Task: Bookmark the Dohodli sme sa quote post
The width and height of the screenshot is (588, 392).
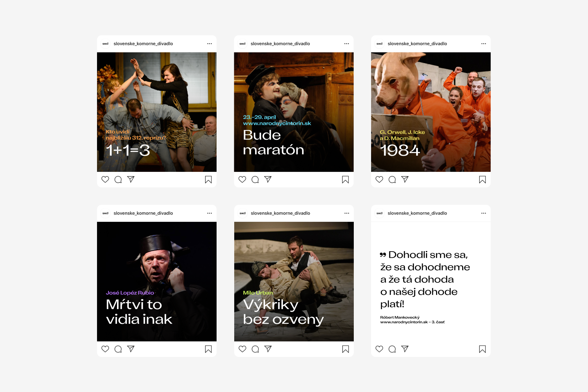Action: point(482,349)
